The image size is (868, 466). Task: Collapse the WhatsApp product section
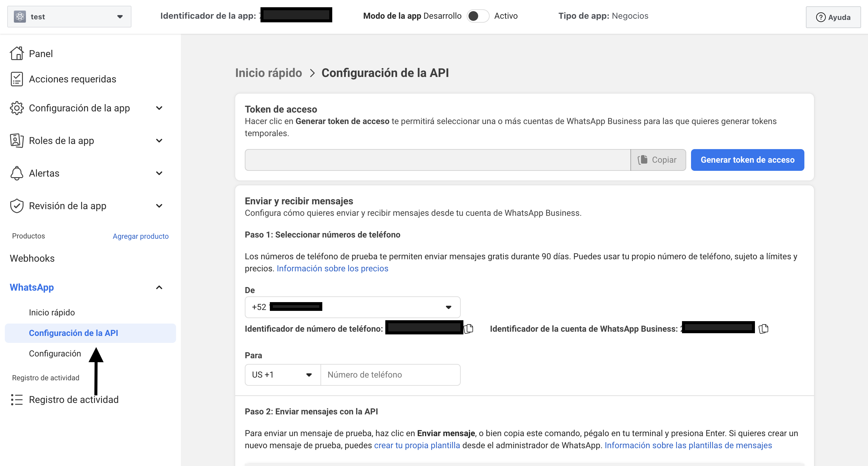pos(159,287)
